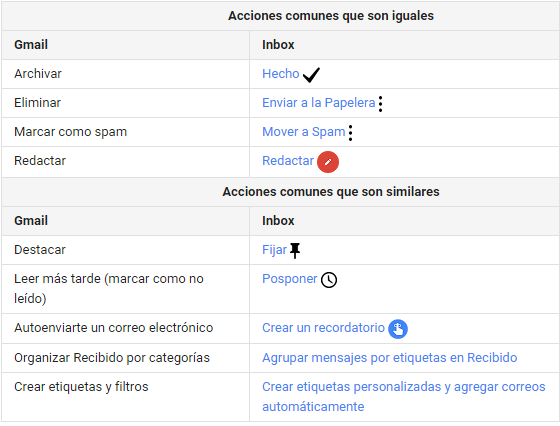Open the Posponer link
Screen dimensions: 560x426
pyautogui.click(x=290, y=279)
